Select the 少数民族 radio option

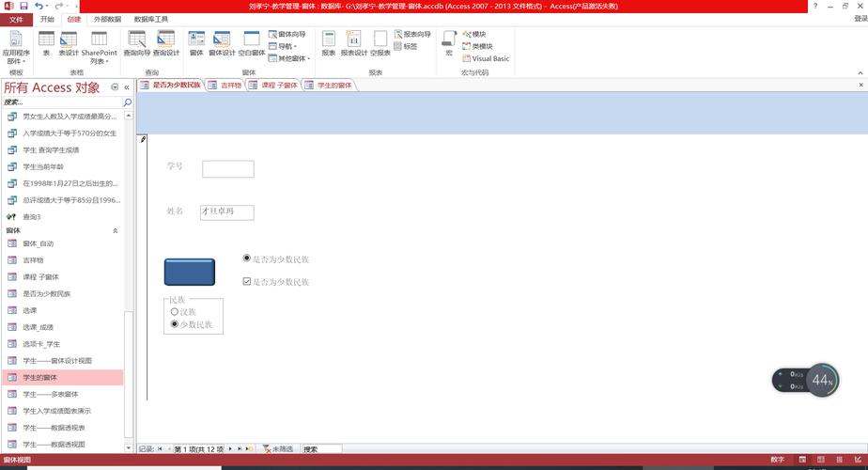[x=175, y=323]
